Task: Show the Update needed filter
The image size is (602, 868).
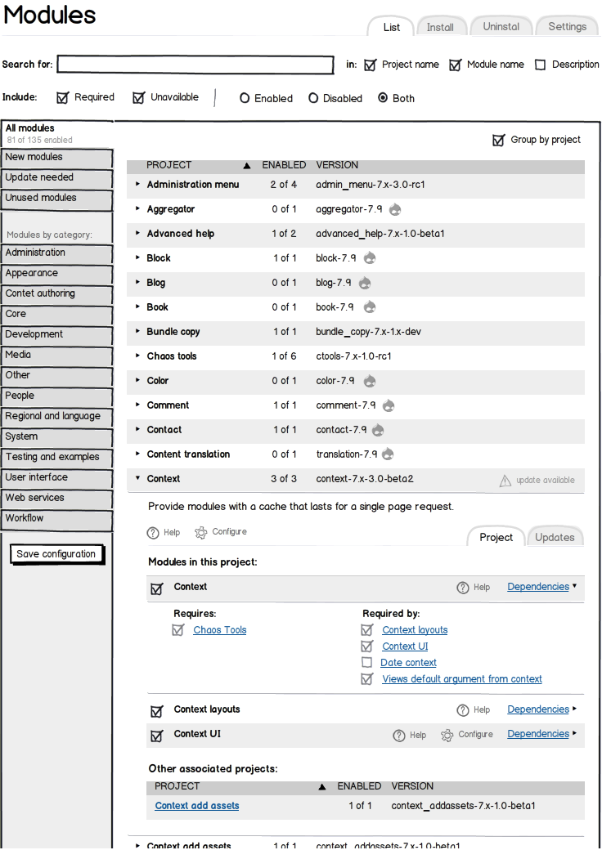Action: pyautogui.click(x=56, y=178)
